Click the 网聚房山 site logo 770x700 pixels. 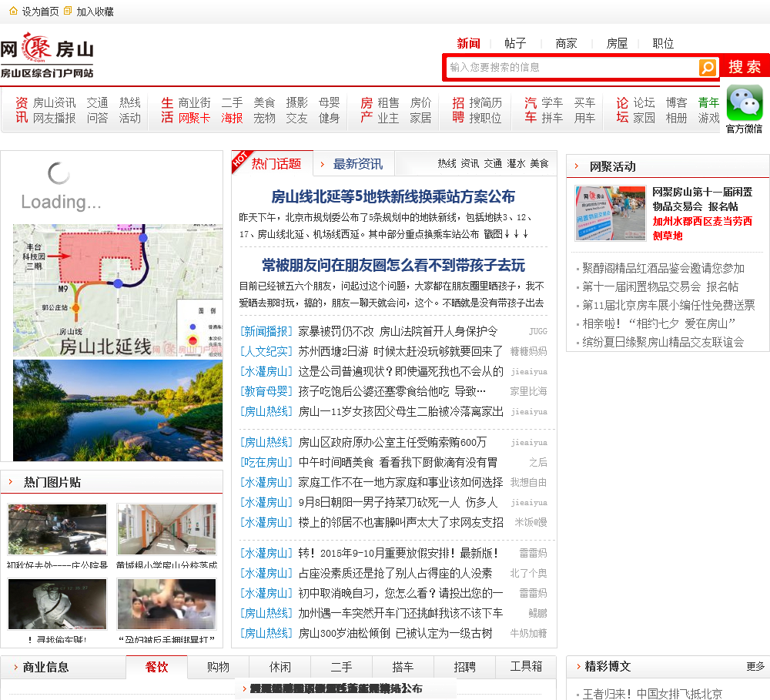[x=47, y=55]
